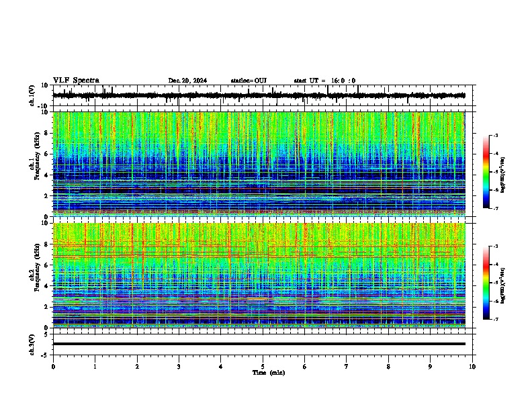Click the "station=OUI" header label
The image size is (532, 411).
click(x=249, y=81)
